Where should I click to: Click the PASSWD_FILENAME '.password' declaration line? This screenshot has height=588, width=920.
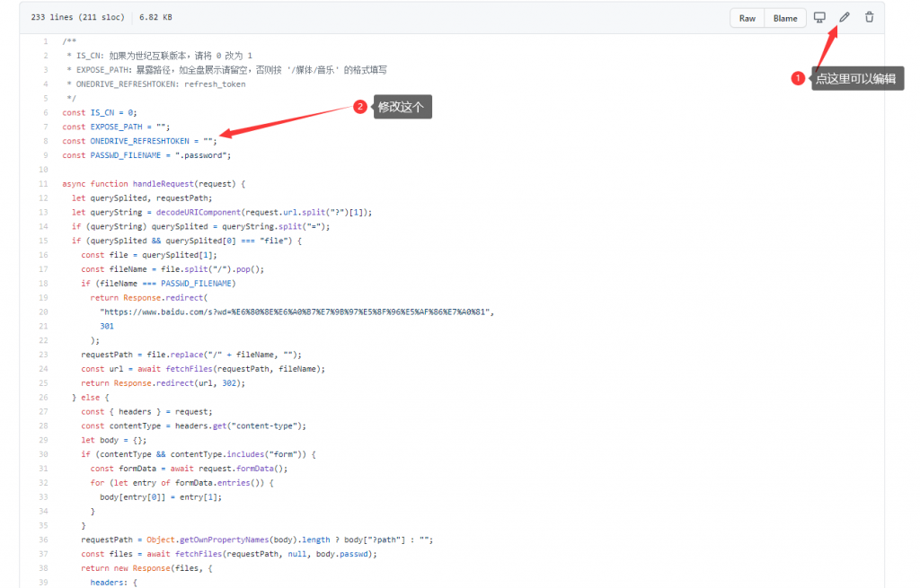[x=146, y=155]
